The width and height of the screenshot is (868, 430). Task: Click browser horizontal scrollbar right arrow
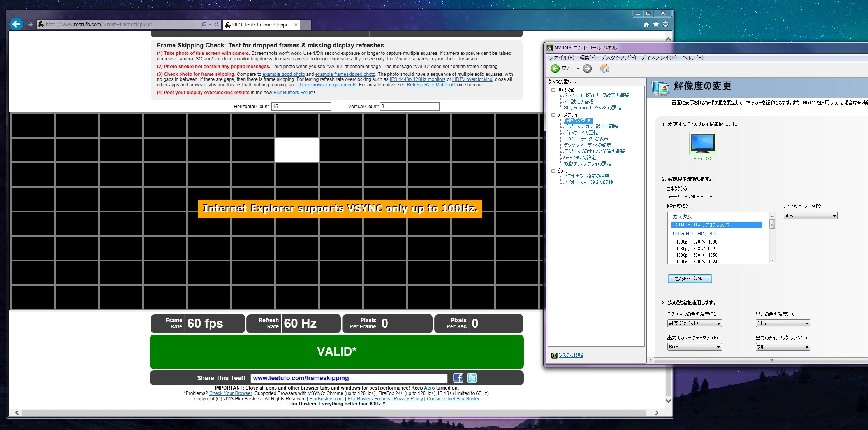click(657, 412)
